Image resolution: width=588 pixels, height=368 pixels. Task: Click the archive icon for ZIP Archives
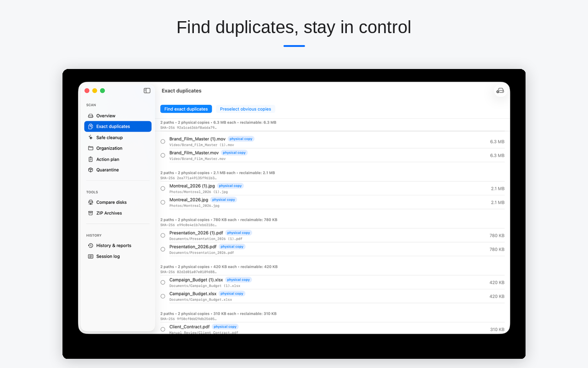pos(90,213)
